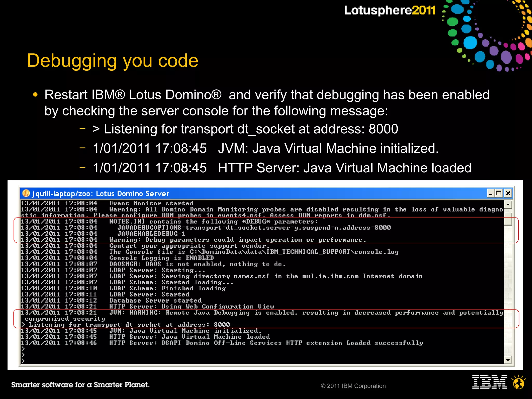This screenshot has width=532, height=399.
Task: Click the window title 'jquill-laptop/zoo: Lotus Domino Server'
Action: pyautogui.click(x=100, y=194)
